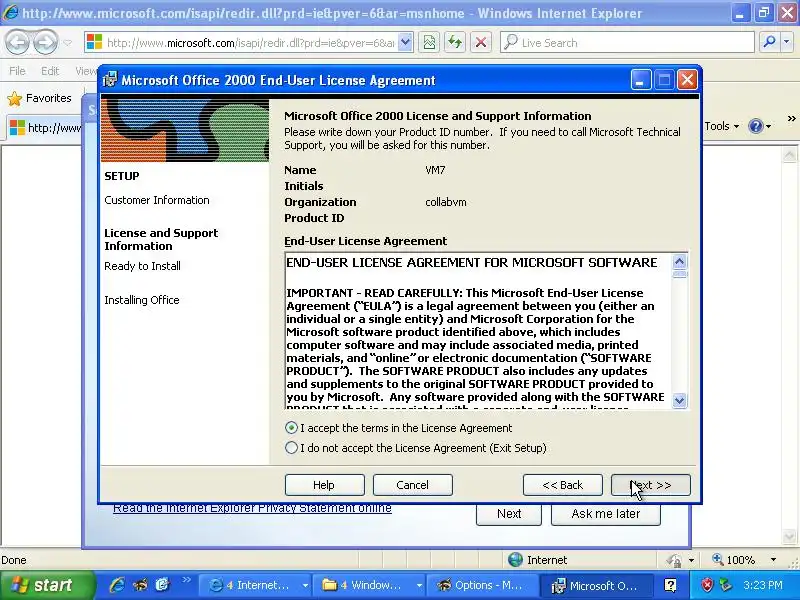Viewport: 800px width, 600px height.
Task: Click the address bar URL field
Action: click(250, 43)
